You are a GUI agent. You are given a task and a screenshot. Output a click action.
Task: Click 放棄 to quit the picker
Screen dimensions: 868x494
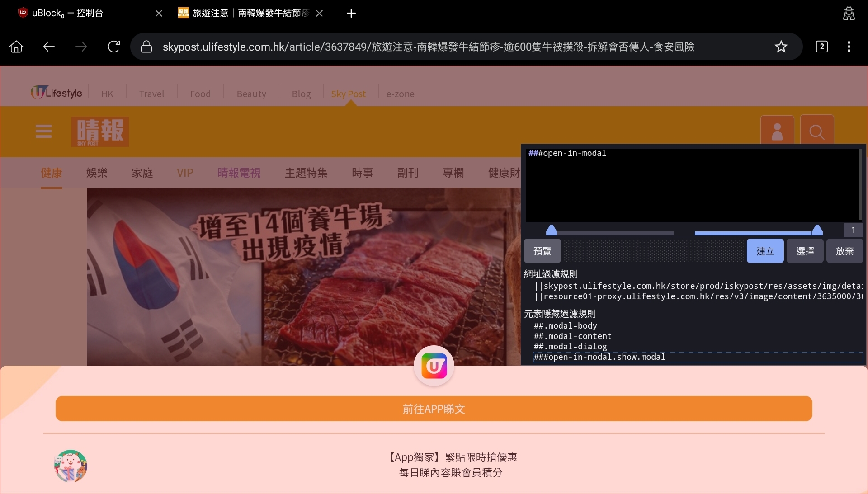[x=844, y=251]
